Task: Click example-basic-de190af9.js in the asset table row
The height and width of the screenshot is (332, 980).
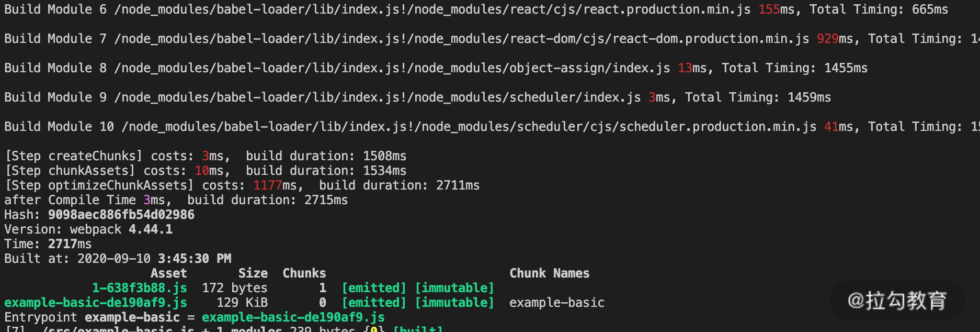Action: click(96, 303)
